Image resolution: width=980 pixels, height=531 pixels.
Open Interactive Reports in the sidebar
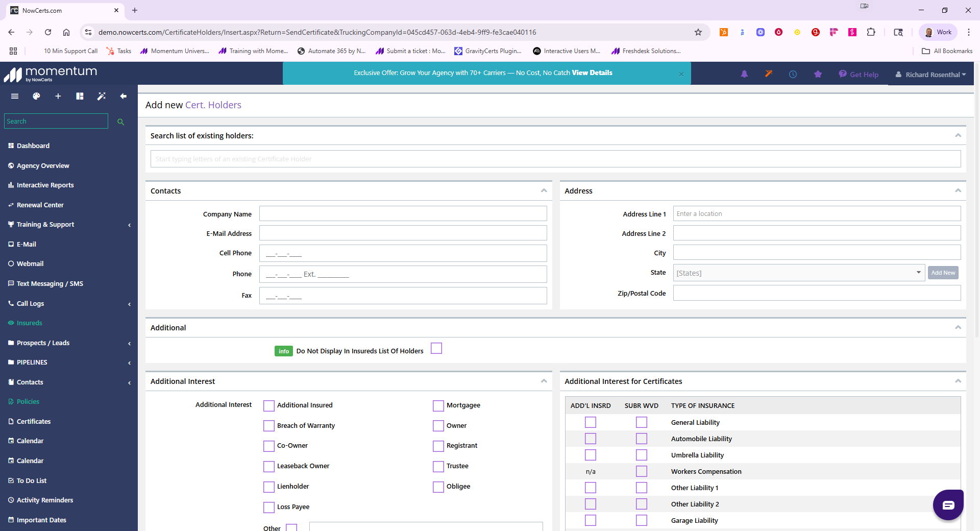45,185
